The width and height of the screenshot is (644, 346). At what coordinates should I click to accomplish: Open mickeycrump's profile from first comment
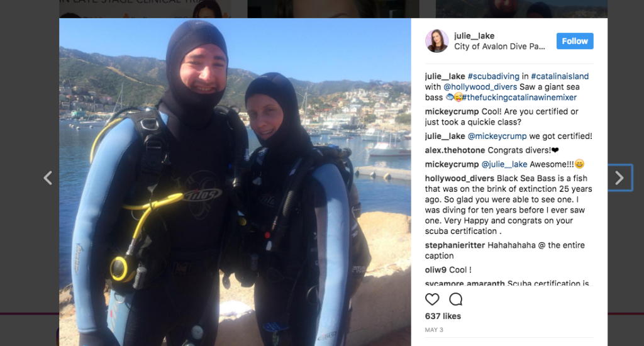pyautogui.click(x=452, y=111)
